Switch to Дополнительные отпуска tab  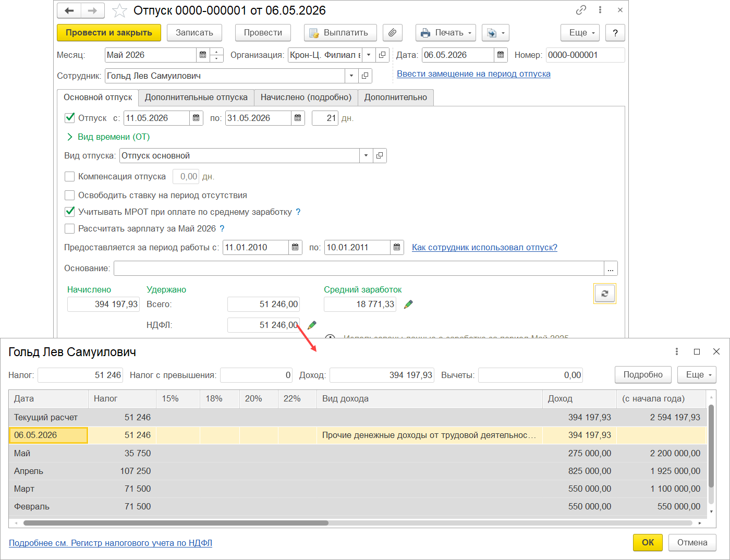pyautogui.click(x=196, y=97)
